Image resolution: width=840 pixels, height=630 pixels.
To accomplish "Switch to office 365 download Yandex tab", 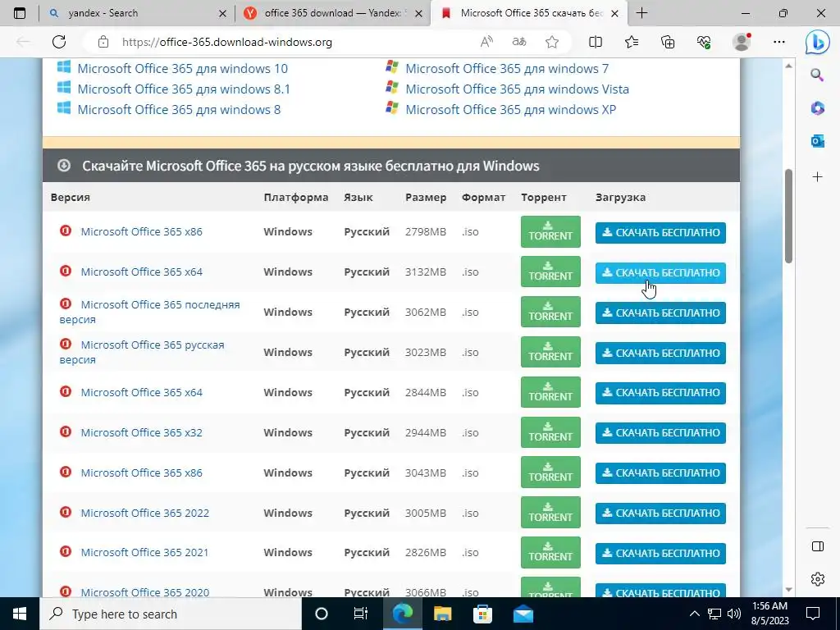I will 332,13.
